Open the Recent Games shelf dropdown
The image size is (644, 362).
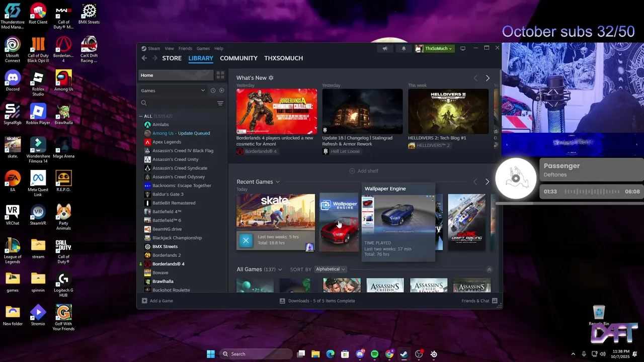tap(277, 182)
